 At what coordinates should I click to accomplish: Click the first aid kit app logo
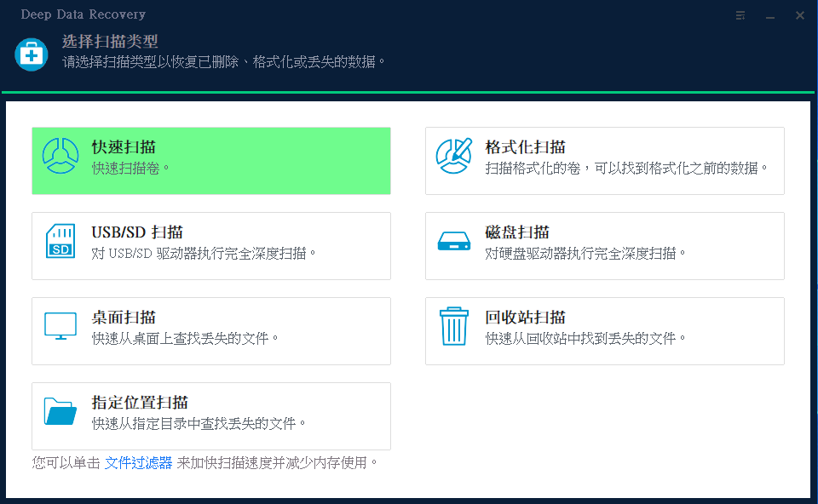(32, 54)
